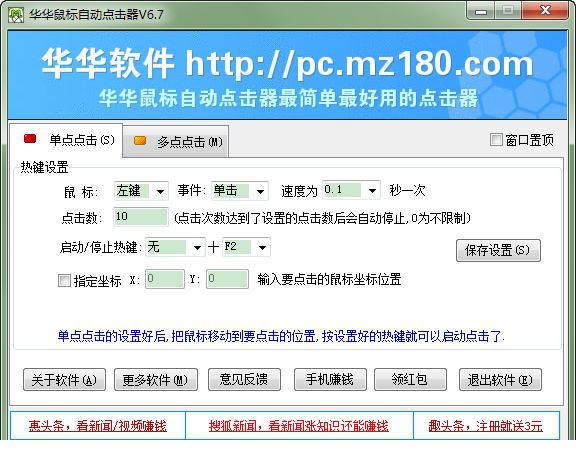This screenshot has width=576, height=457.
Task: Click the 华华软件 banner image
Action: click(287, 75)
